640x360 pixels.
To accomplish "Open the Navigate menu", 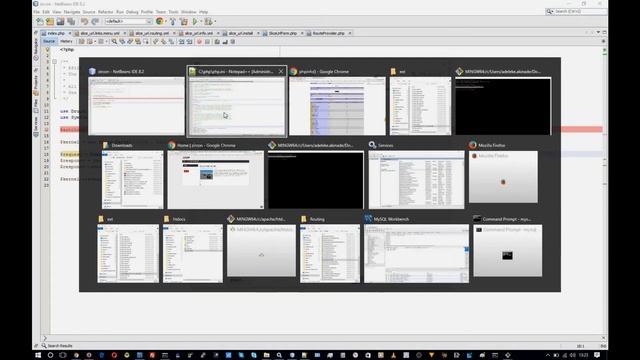I will pyautogui.click(x=72, y=12).
